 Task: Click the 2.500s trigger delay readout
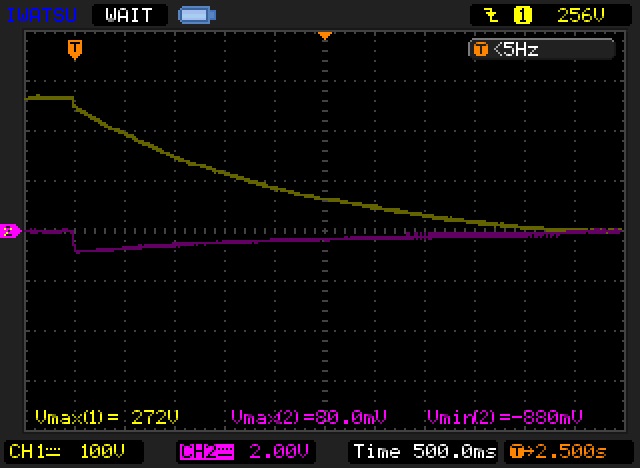(571, 452)
